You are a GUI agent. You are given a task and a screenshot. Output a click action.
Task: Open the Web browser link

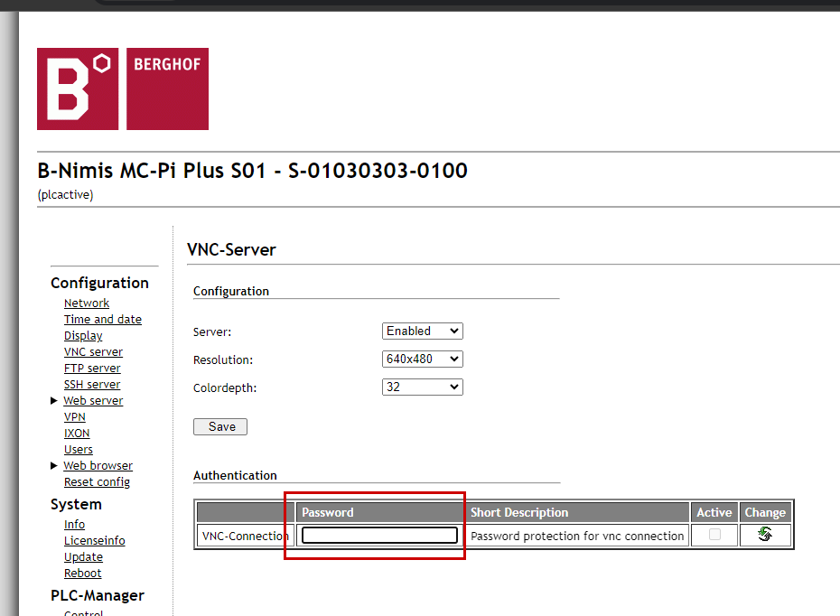(x=98, y=465)
